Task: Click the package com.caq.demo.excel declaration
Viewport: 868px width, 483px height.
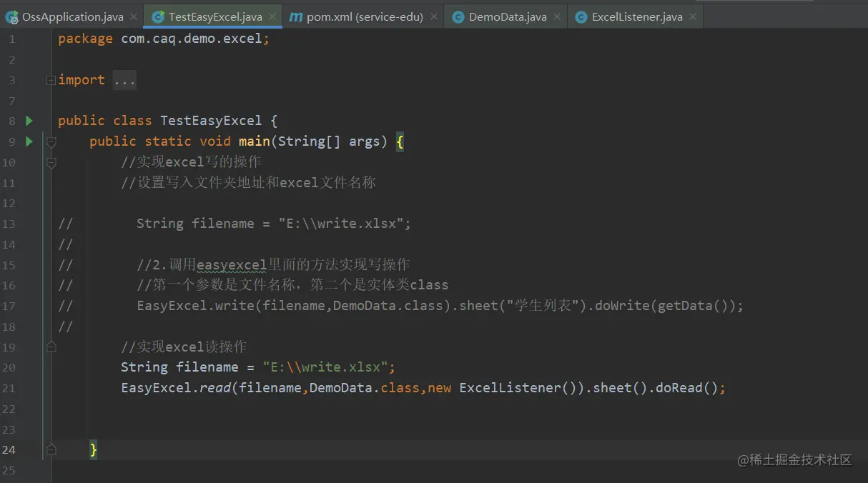Action: tap(164, 39)
